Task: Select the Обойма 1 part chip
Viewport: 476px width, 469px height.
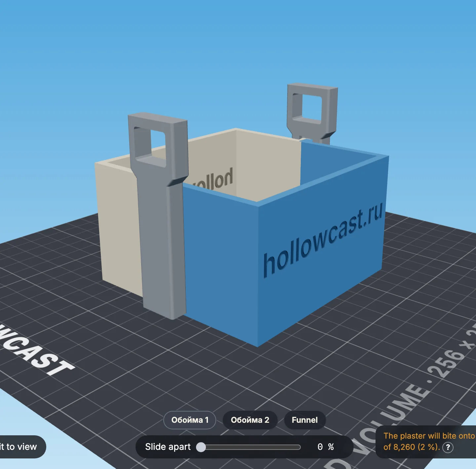Action: 190,420
